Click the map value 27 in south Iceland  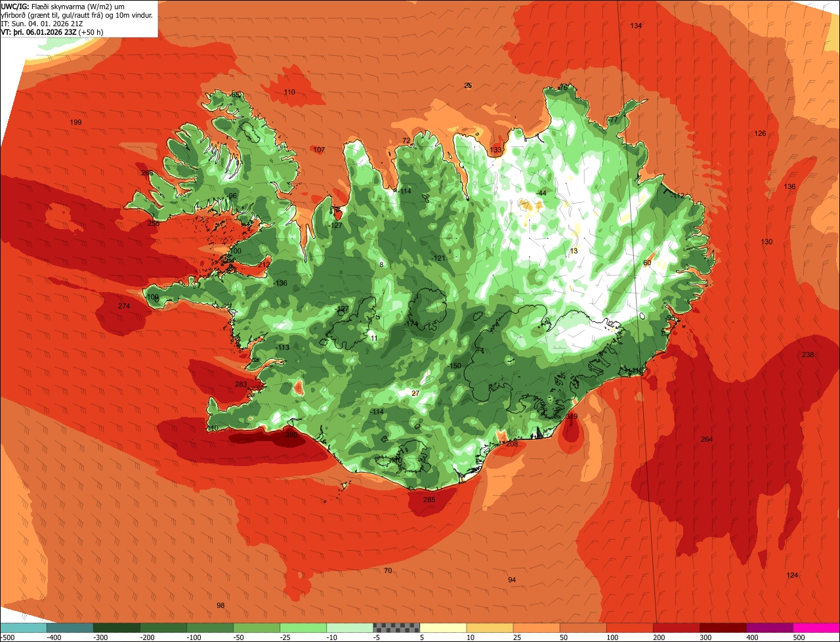coord(415,393)
